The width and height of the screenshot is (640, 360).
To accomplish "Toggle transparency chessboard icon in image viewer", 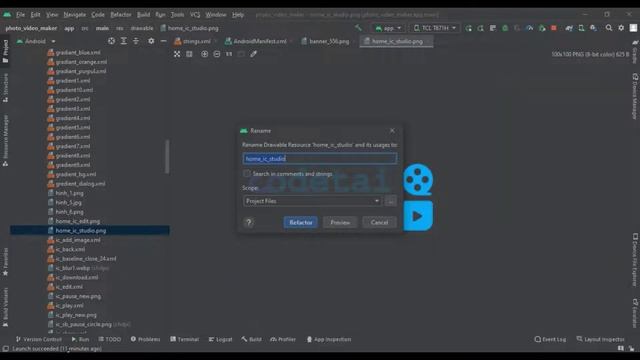I will tap(177, 54).
